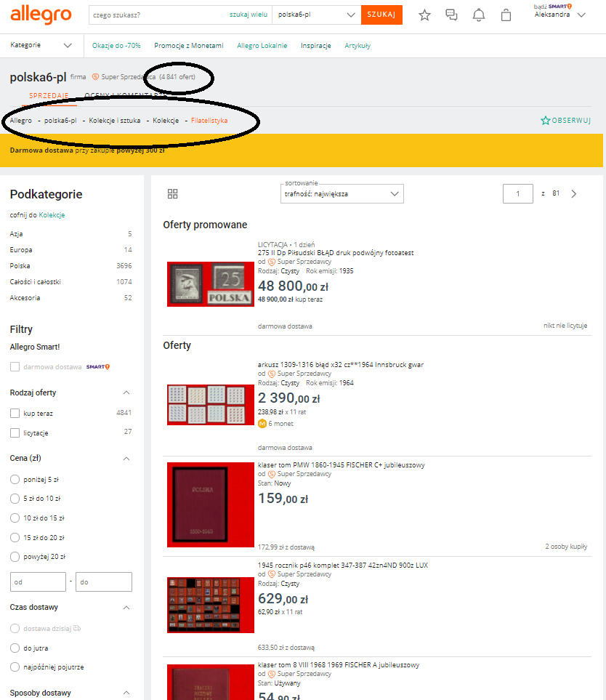Click the Allegro logo

[x=41, y=15]
